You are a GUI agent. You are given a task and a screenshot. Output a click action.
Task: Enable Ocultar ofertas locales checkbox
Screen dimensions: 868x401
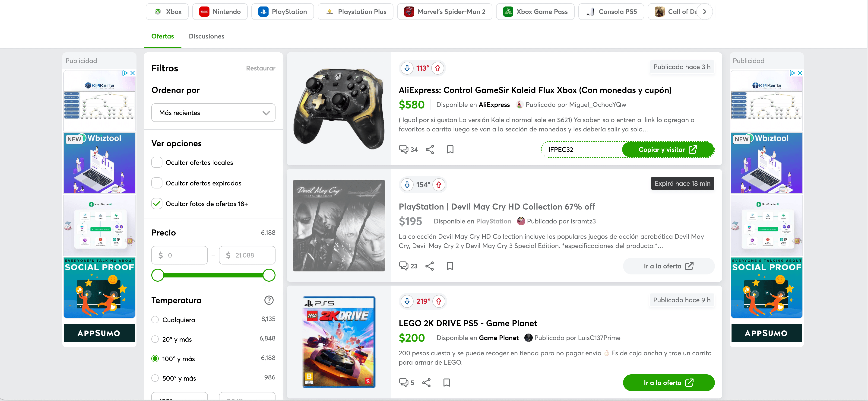pos(157,162)
